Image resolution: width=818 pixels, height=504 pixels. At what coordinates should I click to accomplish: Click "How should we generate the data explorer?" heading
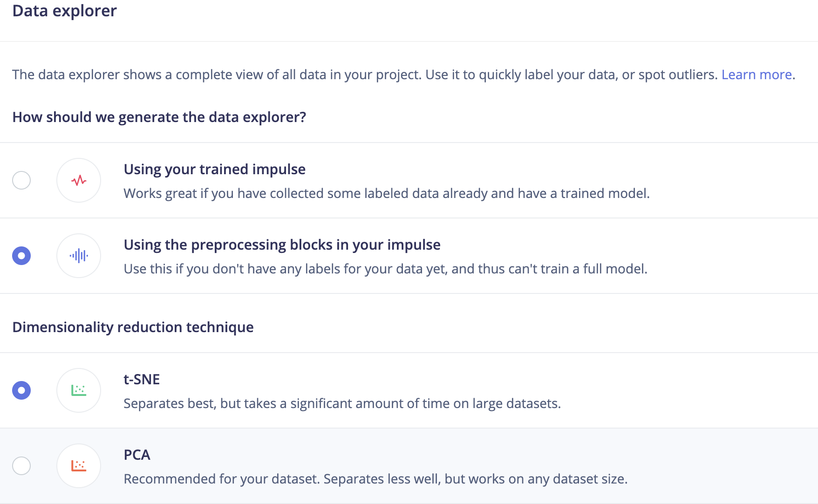click(159, 117)
